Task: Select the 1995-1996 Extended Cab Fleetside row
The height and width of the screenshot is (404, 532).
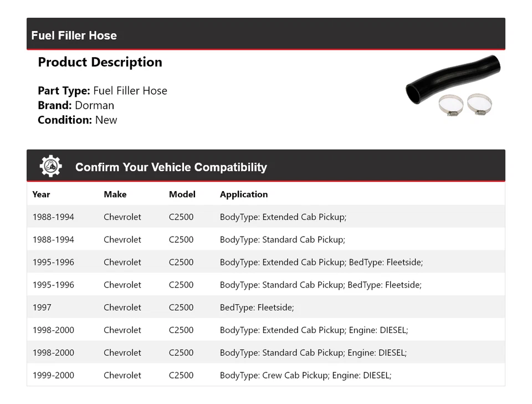Action: (x=265, y=262)
